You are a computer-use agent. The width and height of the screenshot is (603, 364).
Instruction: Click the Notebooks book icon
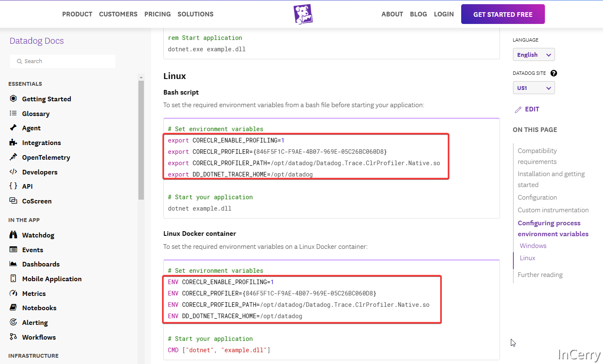tap(13, 308)
